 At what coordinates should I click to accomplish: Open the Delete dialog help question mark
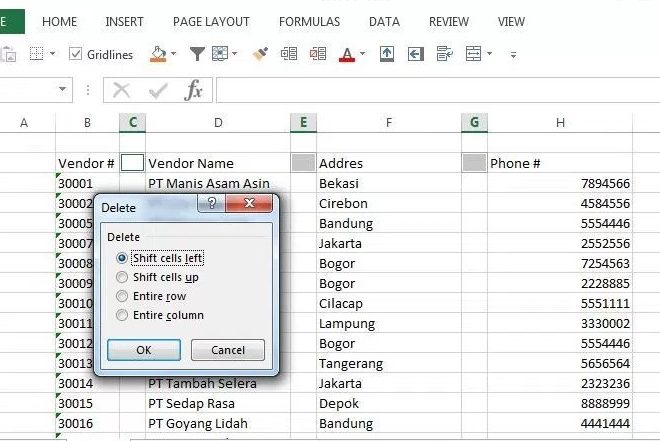pos(212,204)
